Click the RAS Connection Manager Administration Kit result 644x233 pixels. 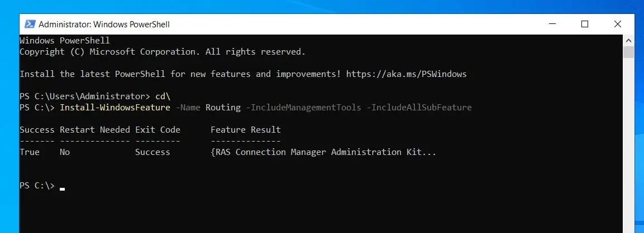(323, 152)
